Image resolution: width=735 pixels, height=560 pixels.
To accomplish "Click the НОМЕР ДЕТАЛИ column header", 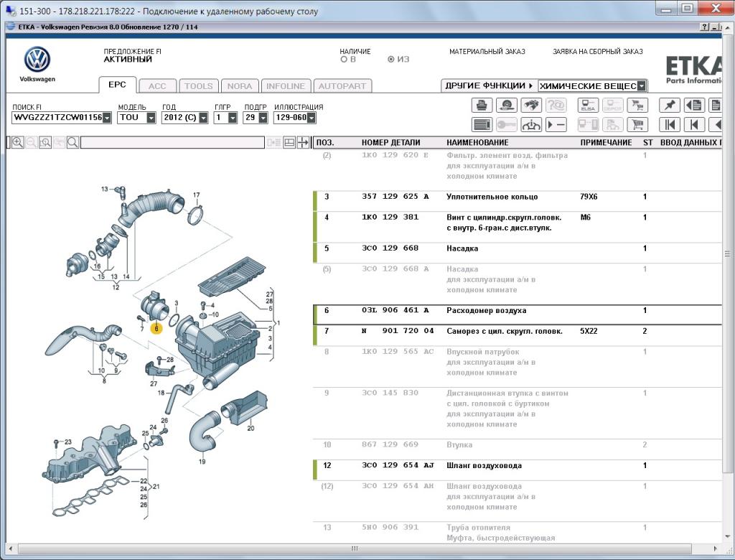I will [391, 143].
